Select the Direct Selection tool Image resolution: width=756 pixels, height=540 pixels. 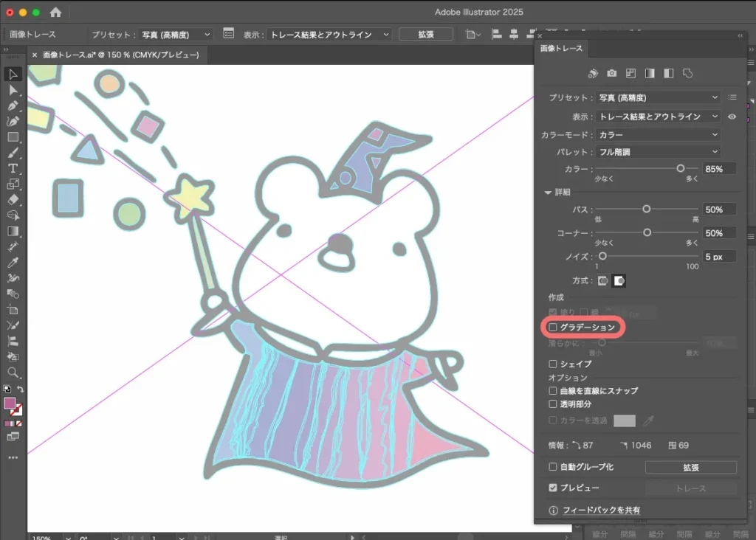(x=13, y=90)
